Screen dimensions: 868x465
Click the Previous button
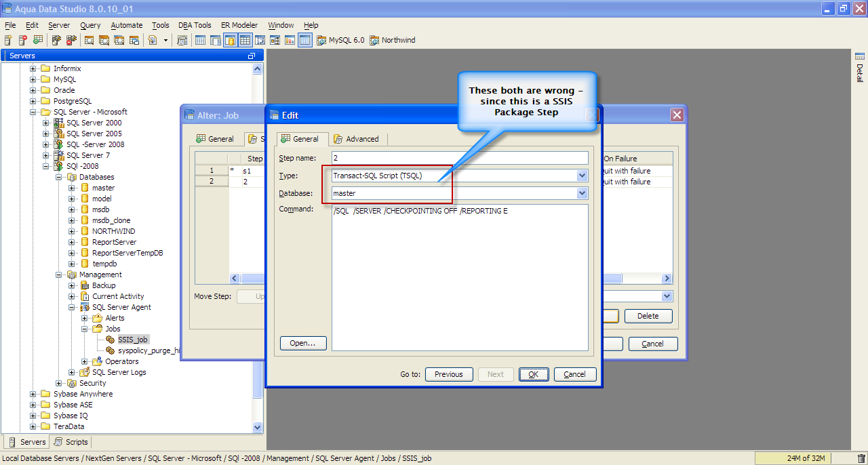coord(449,374)
